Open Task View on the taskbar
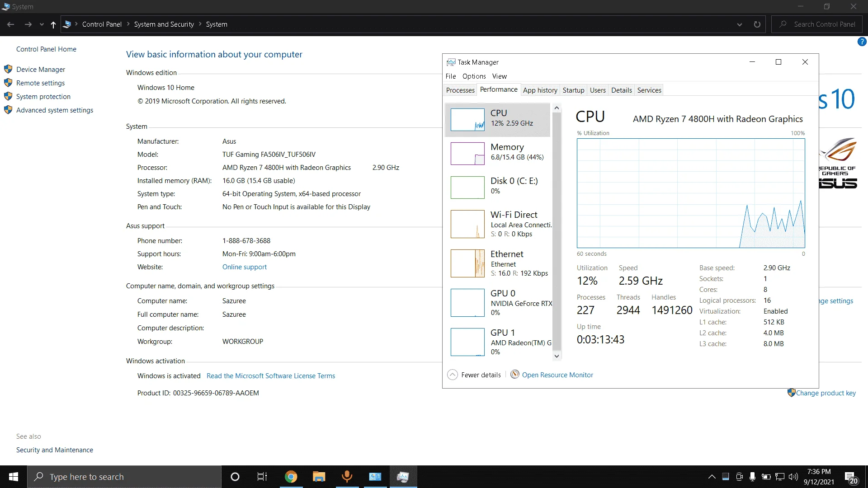Viewport: 868px width, 488px height. tap(262, 477)
